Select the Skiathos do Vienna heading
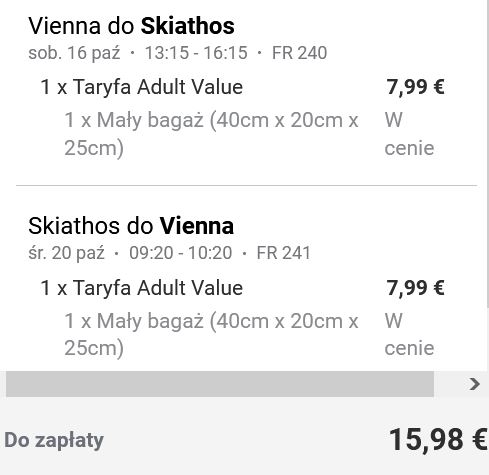 coord(131,226)
